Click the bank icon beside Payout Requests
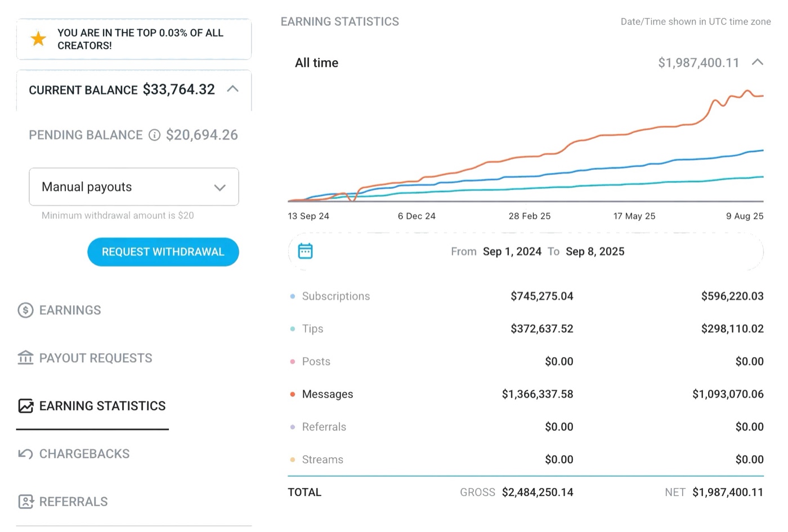788x532 pixels. click(x=25, y=358)
